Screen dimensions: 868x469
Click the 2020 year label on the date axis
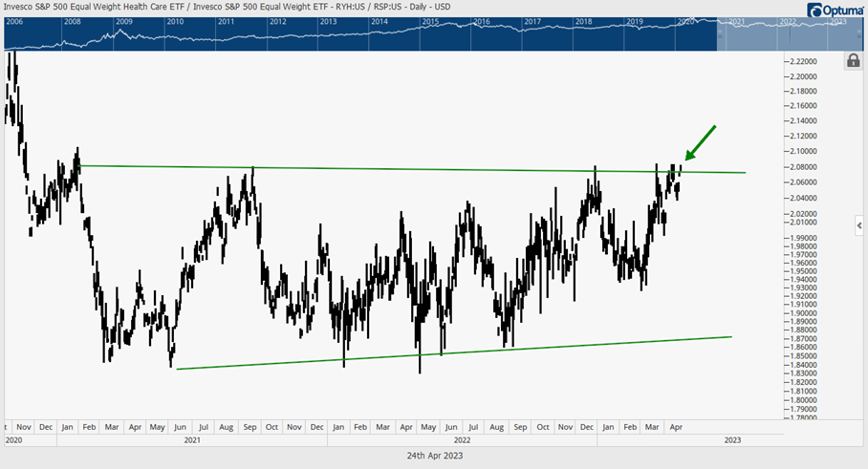(13, 440)
